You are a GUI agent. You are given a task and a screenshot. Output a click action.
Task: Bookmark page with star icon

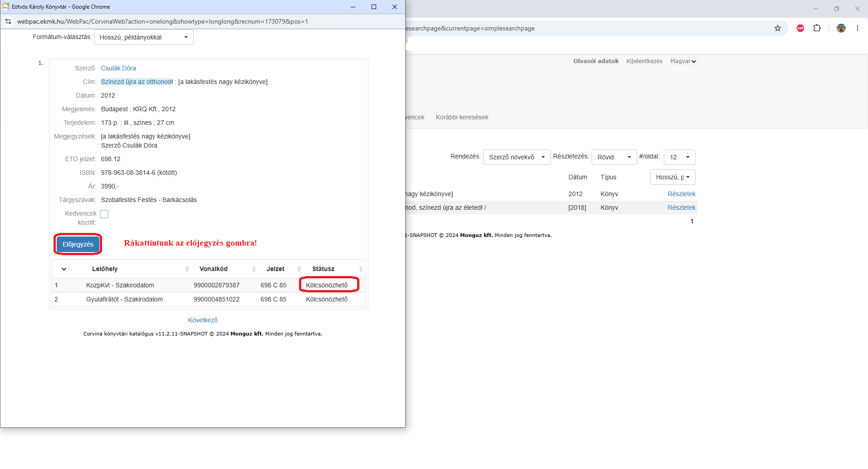[x=778, y=28]
